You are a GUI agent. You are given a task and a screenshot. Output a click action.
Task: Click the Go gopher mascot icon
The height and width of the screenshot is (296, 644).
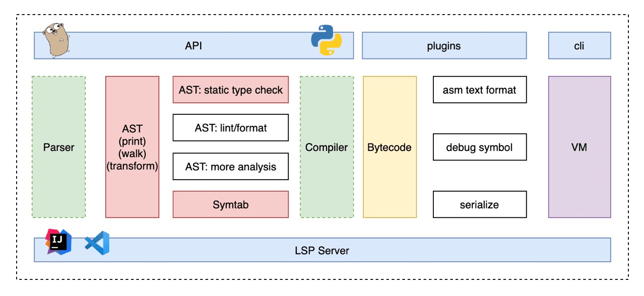click(x=55, y=40)
